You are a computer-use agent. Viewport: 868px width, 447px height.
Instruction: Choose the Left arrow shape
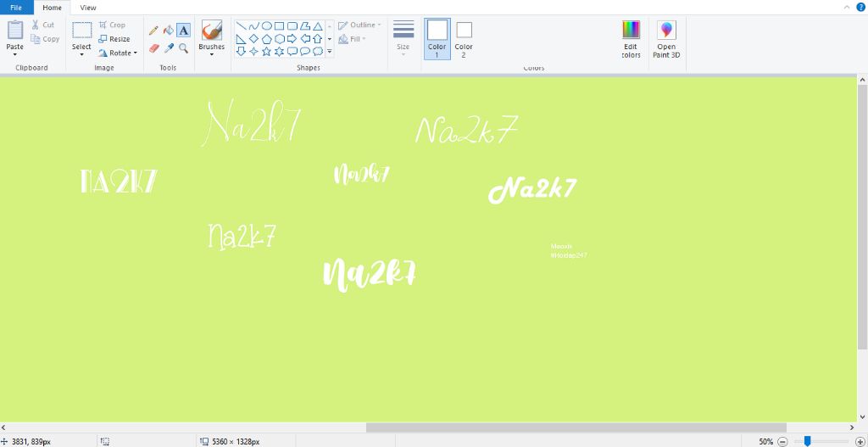(304, 39)
